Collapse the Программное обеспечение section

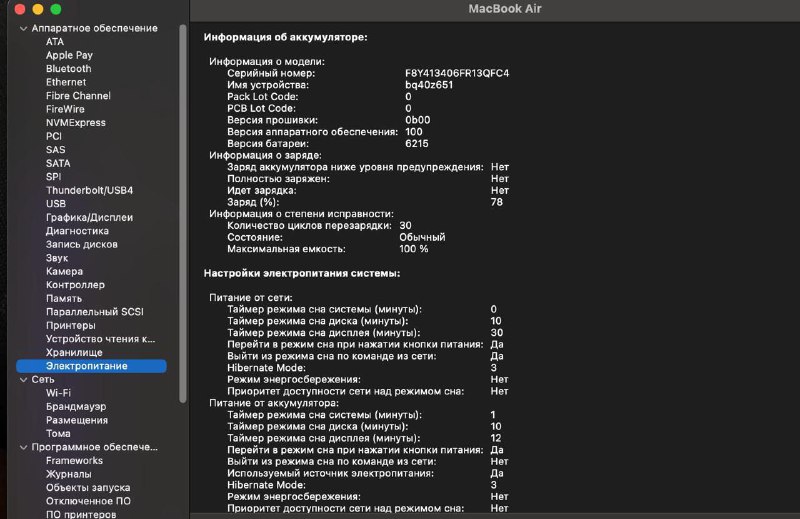[x=23, y=448]
